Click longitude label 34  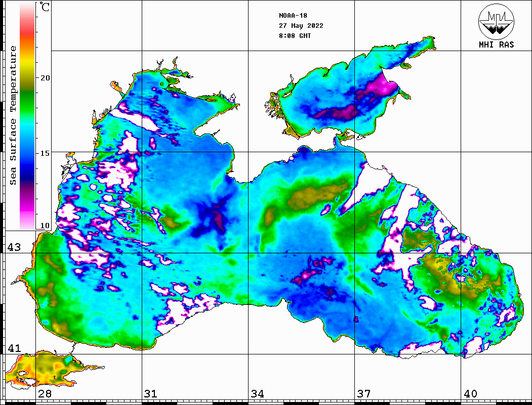[x=257, y=393]
